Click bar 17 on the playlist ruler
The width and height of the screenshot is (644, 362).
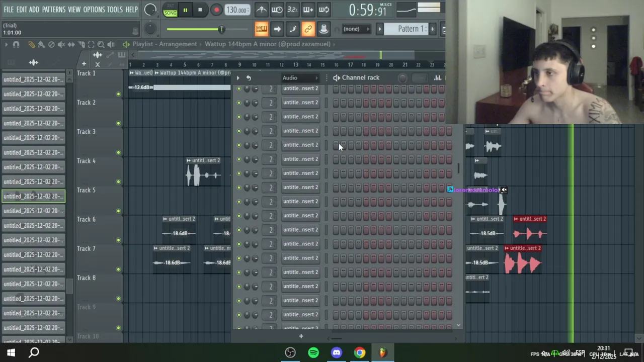pyautogui.click(x=350, y=65)
